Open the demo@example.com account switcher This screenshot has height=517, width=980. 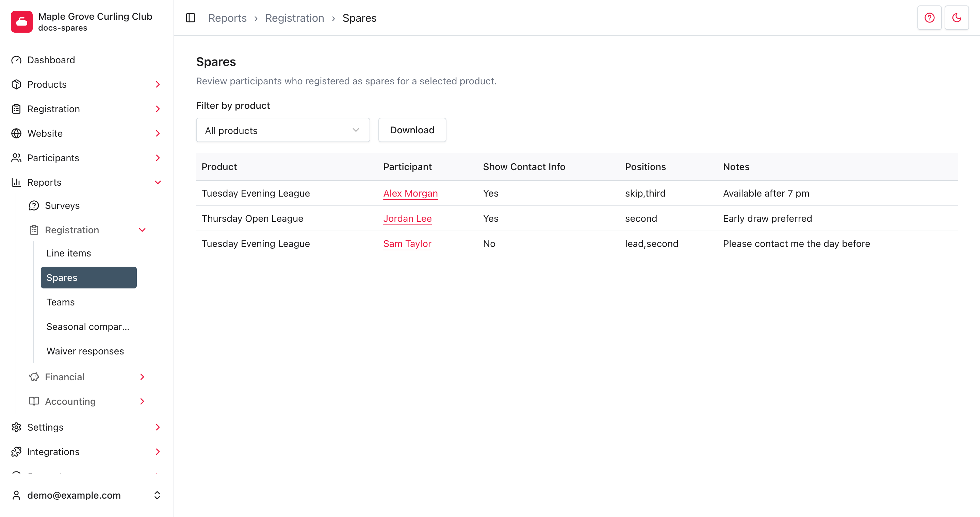(x=87, y=495)
